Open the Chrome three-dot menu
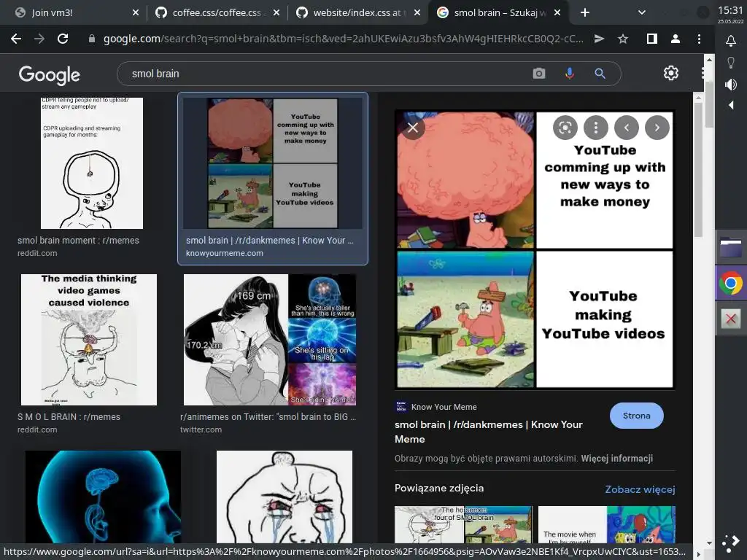Image resolution: width=747 pixels, height=560 pixels. click(699, 39)
